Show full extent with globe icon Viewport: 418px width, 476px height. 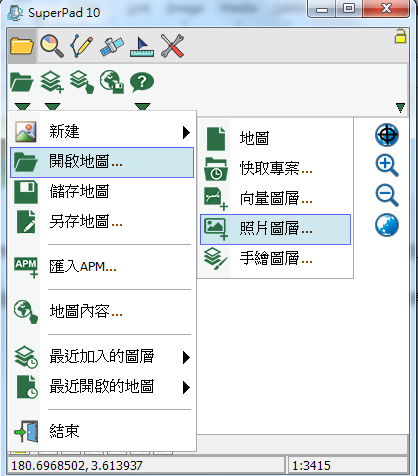point(387,225)
